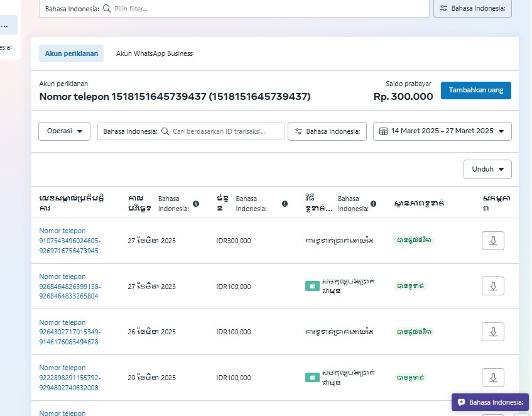Viewport: 532px width, 416px height.
Task: Click info icon beside amount column header
Action: [x=285, y=204]
